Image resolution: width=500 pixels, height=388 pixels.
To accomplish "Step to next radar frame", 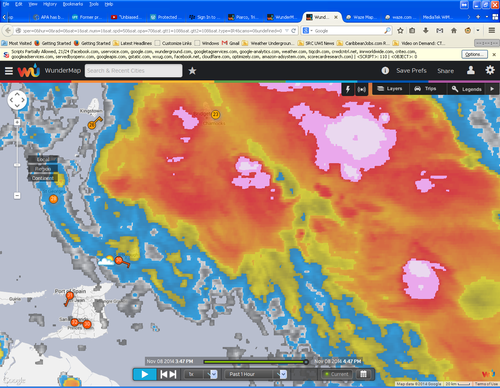I will coord(173,374).
